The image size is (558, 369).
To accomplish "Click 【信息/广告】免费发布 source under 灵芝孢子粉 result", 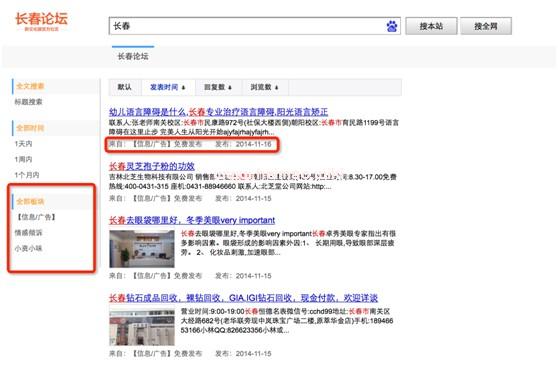I will [167, 198].
